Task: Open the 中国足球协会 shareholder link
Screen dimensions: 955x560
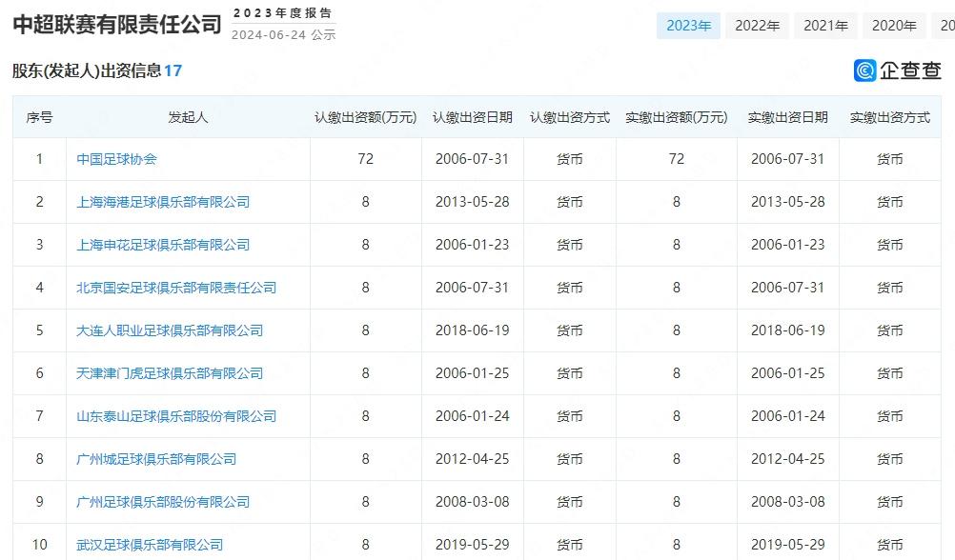Action: click(x=116, y=159)
